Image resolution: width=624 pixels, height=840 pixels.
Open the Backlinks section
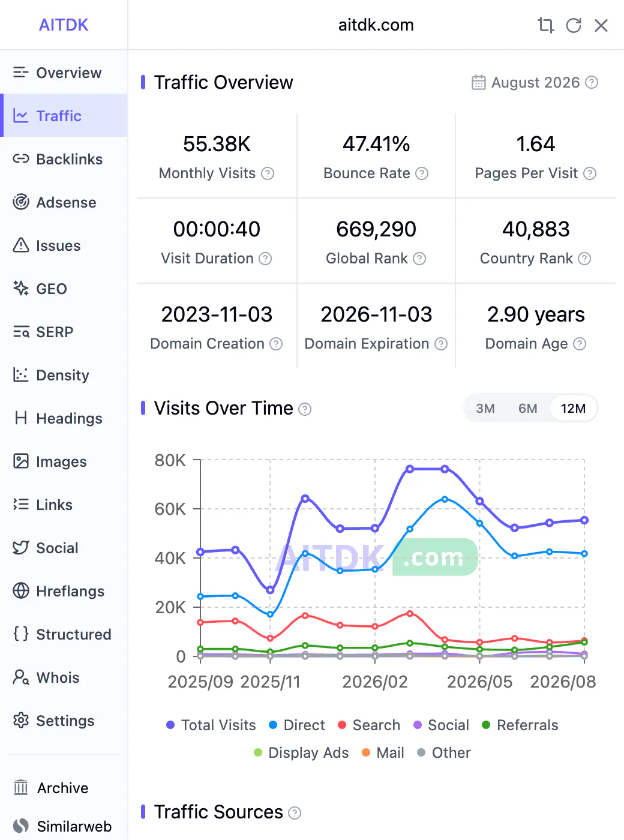(x=64, y=159)
